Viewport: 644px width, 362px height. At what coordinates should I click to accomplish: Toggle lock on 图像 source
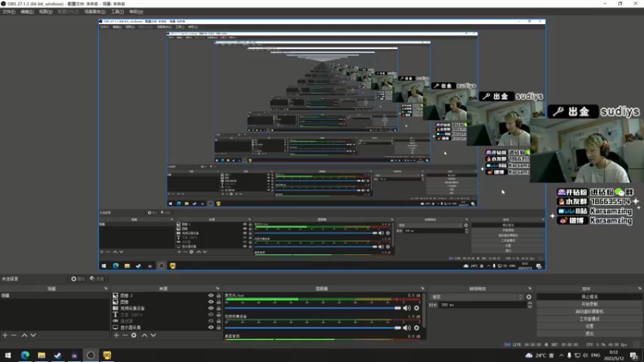pos(218,302)
